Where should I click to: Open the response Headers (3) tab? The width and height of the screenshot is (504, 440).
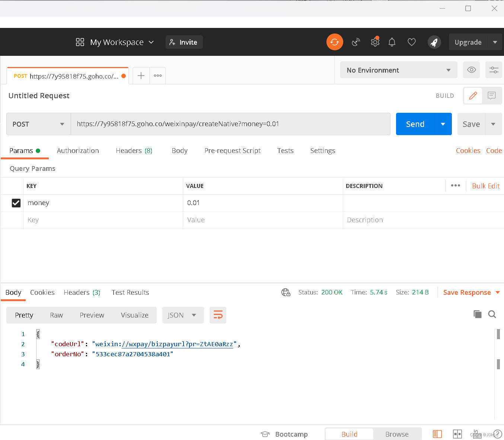pos(82,292)
